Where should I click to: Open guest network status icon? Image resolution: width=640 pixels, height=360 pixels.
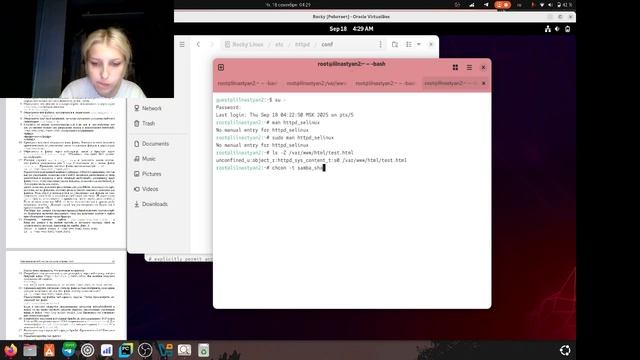(548, 29)
